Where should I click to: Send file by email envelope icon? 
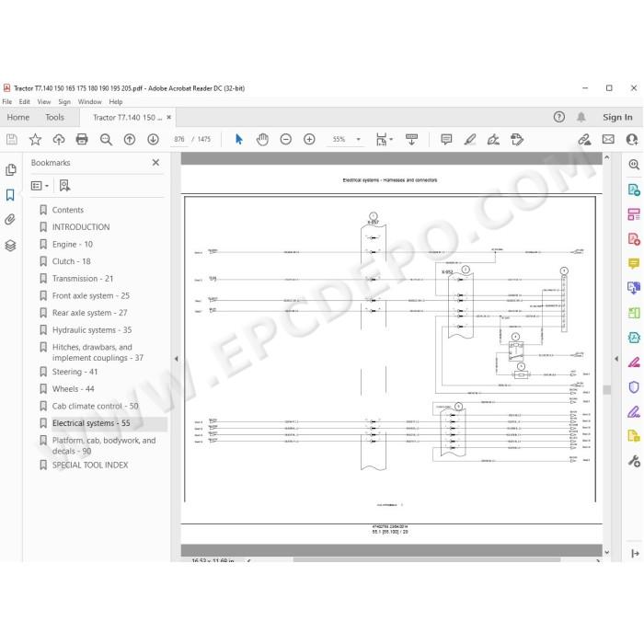click(x=608, y=140)
